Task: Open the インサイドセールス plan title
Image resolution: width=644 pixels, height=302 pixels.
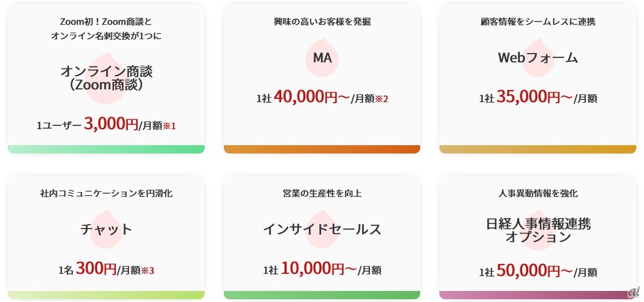Action: coord(321,229)
